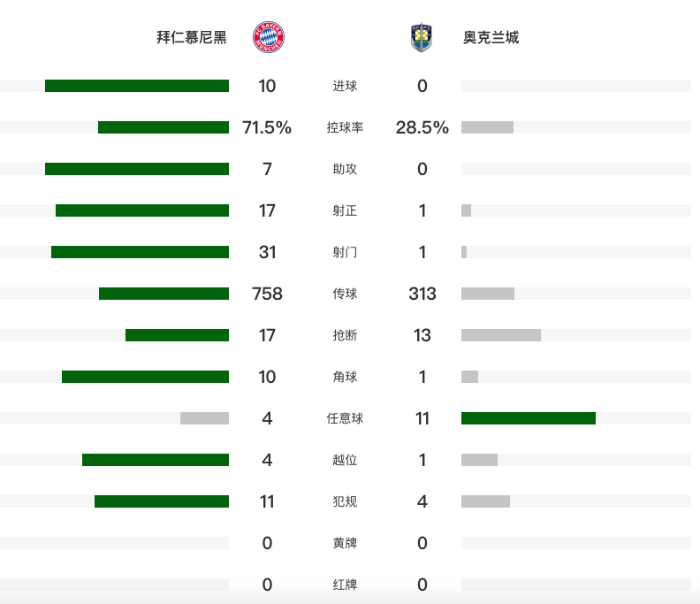The width and height of the screenshot is (700, 604).
Task: Click the Auckland City club crest
Action: [x=422, y=37]
